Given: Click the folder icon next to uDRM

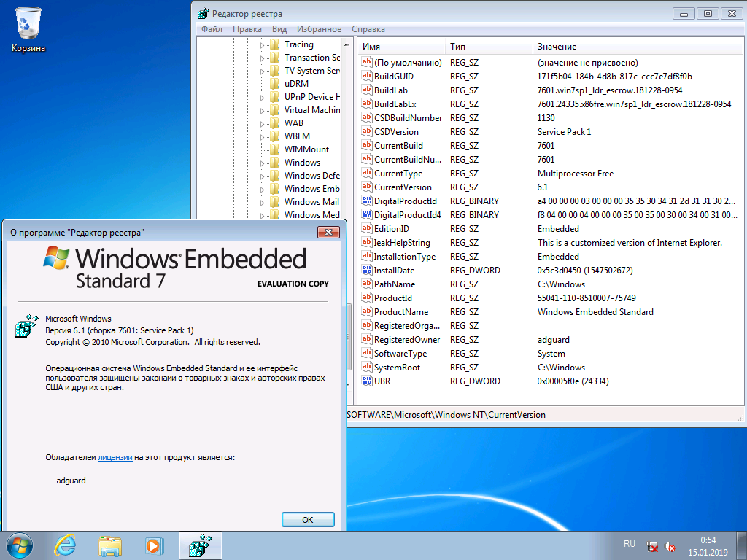Looking at the screenshot, I should click(274, 84).
